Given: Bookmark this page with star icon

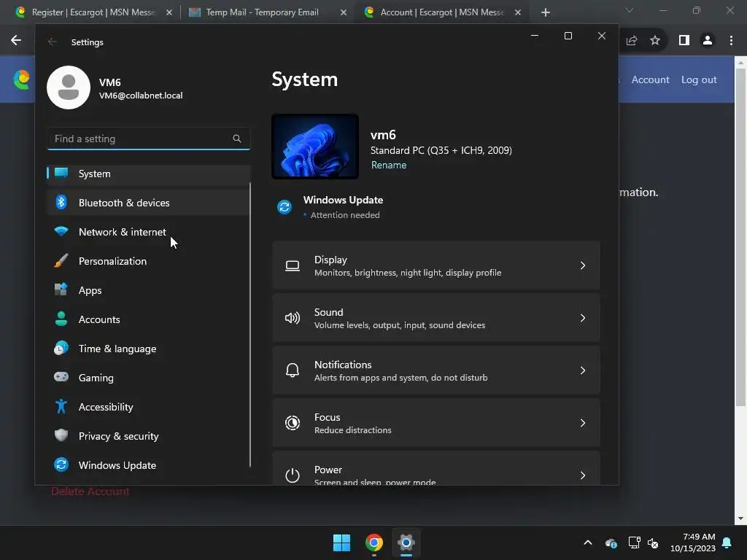Looking at the screenshot, I should 656,41.
